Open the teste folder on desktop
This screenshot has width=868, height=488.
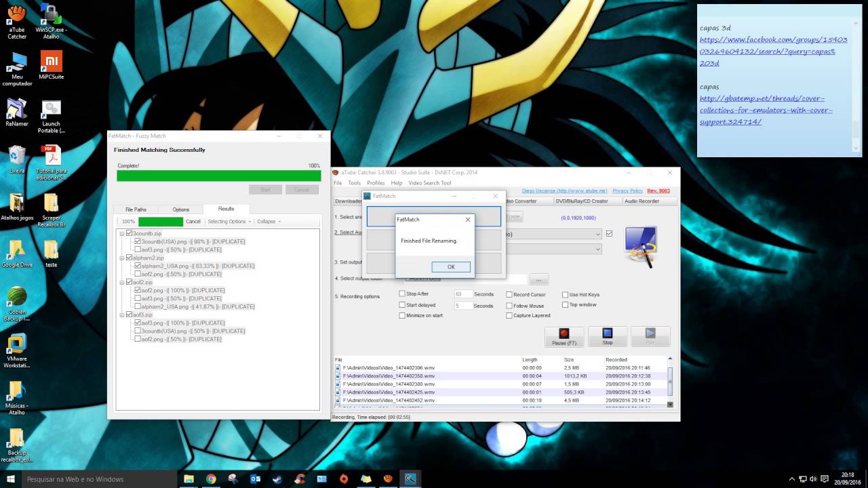[51, 253]
